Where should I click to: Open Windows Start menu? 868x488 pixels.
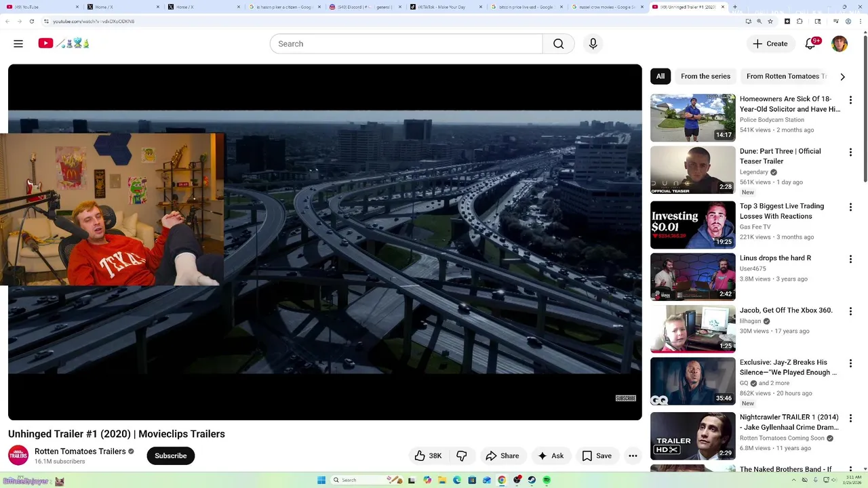(x=321, y=480)
